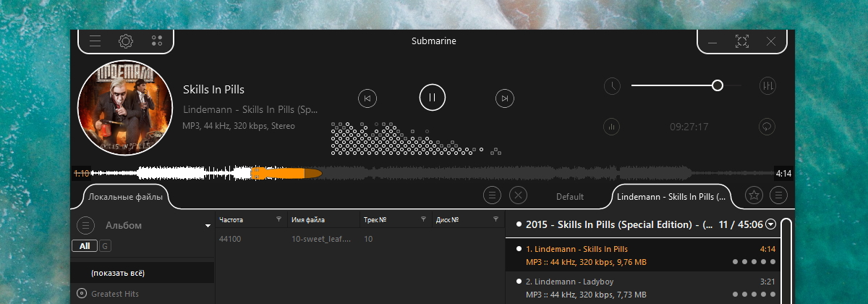Click the spectrum visualization dots

pyautogui.click(x=416, y=138)
